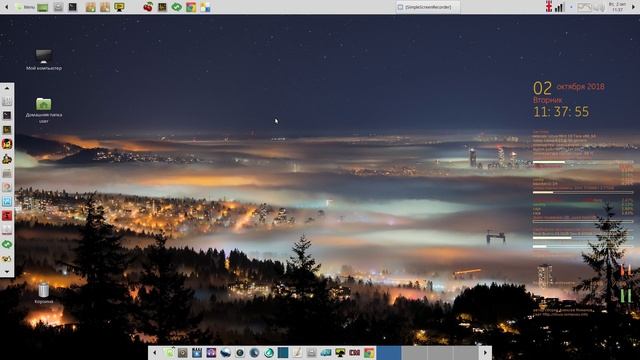Launch the terminal icon in the top panel

pos(73,7)
